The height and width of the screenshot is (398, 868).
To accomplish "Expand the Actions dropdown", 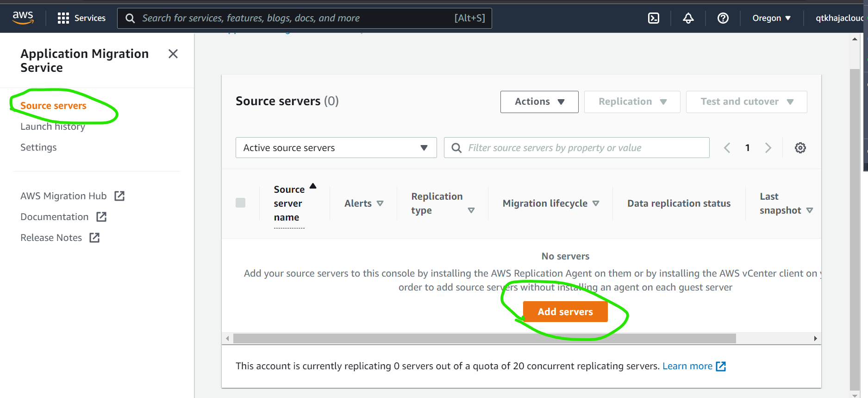I will 539,102.
